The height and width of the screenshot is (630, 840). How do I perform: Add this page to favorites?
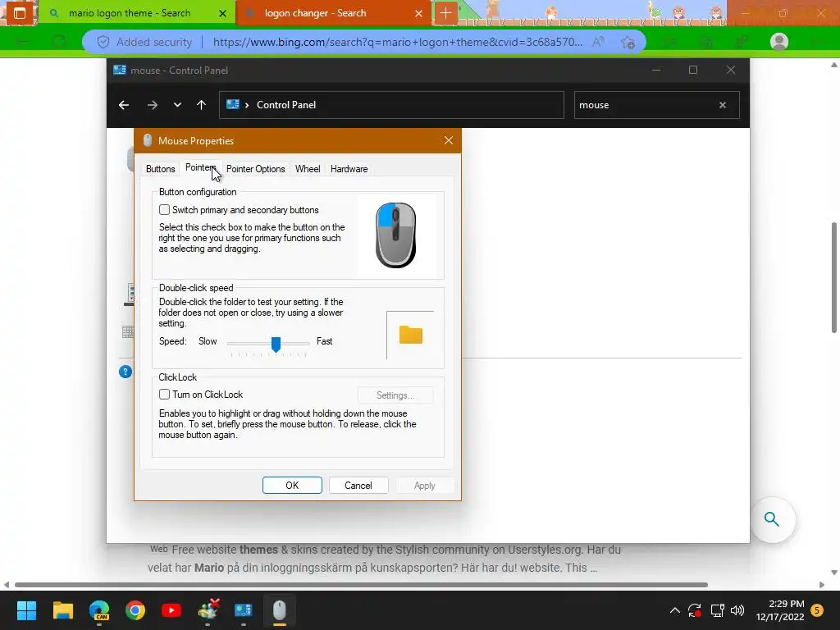coord(628,42)
